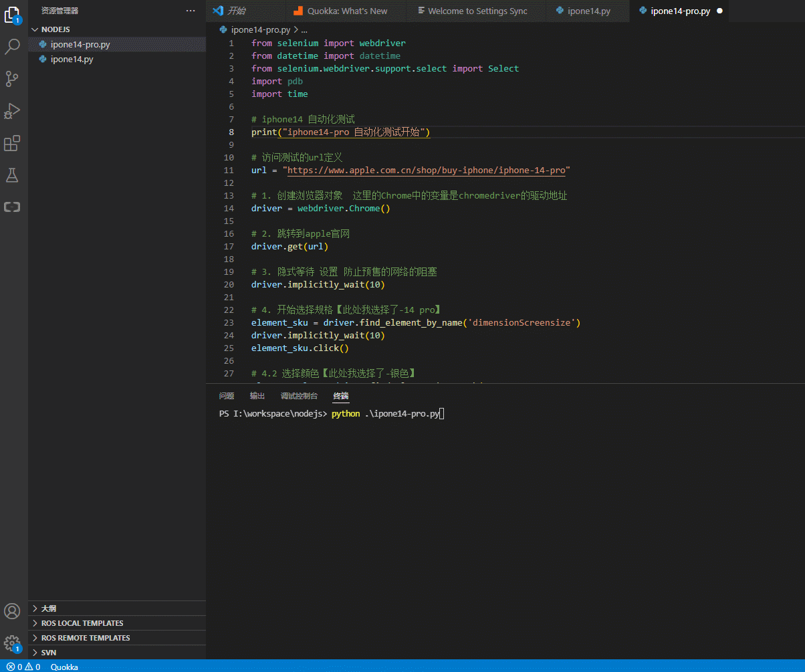Expand the 大纲 section

click(x=117, y=608)
